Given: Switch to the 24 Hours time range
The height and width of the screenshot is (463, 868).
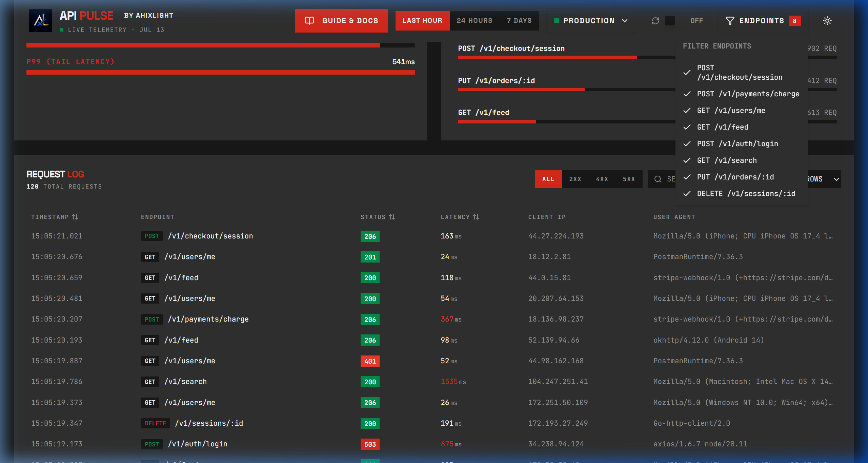Looking at the screenshot, I should click(475, 21).
